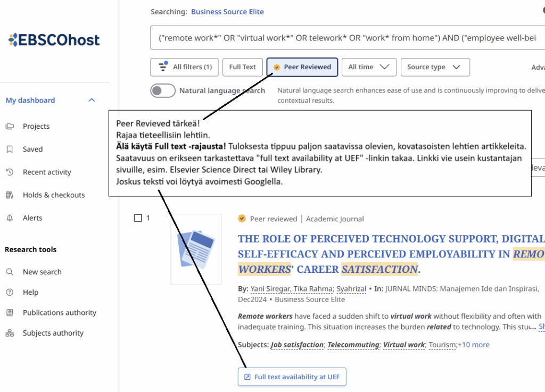Open Saved items in the sidebar
Screen dimensions: 545x392
[32, 149]
